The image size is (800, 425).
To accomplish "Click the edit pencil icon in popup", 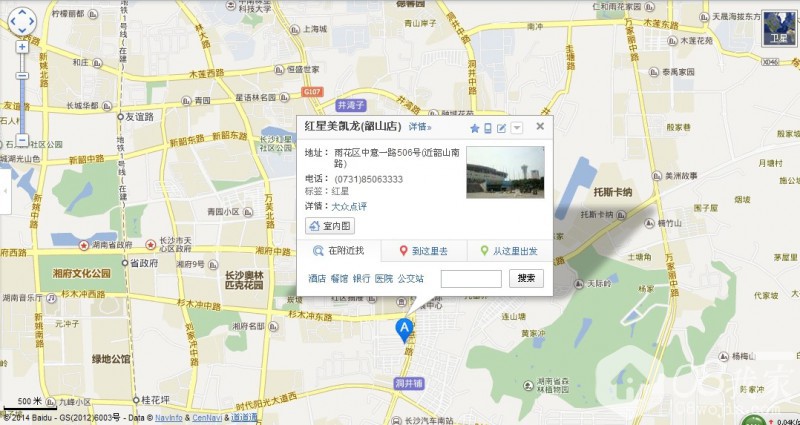I will (x=502, y=128).
